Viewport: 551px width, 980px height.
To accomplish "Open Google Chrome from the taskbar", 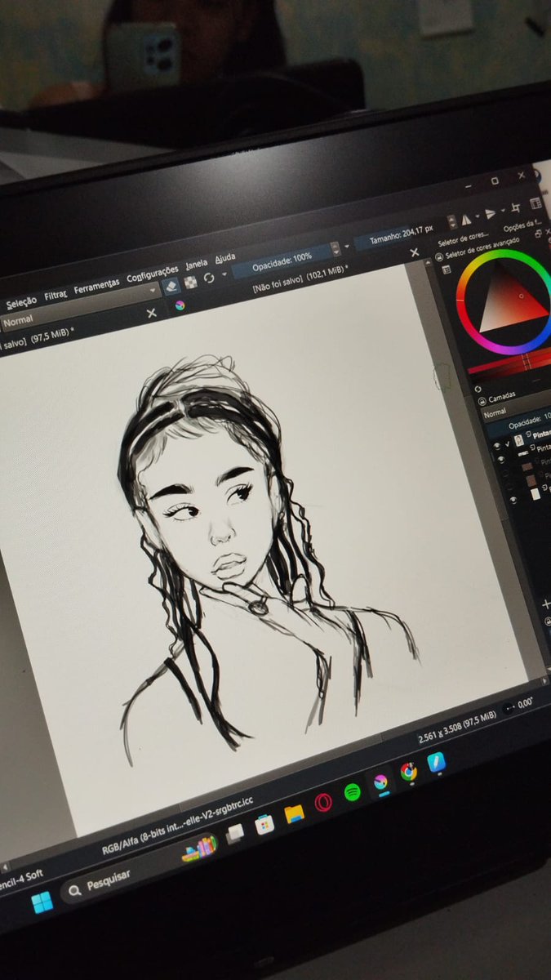I will tap(408, 771).
